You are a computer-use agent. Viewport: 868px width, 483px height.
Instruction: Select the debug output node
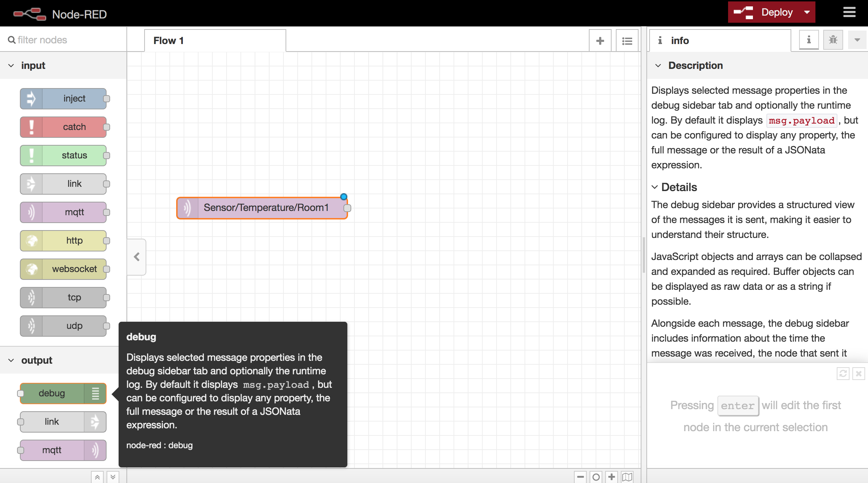pyautogui.click(x=63, y=393)
